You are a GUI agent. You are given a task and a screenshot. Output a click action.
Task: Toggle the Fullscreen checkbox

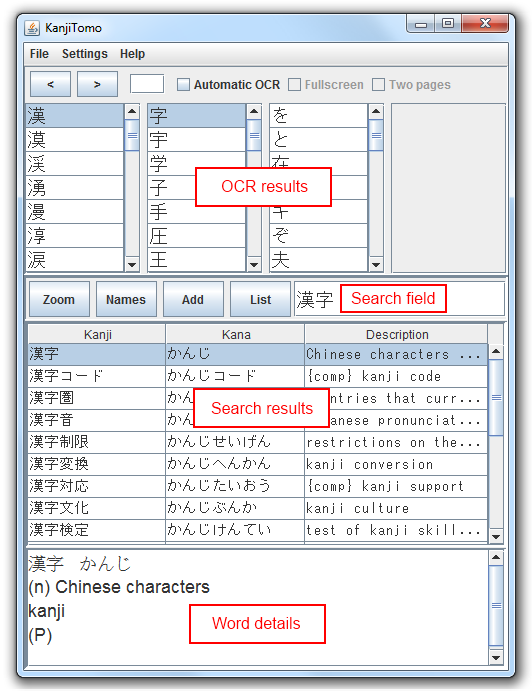pos(294,85)
